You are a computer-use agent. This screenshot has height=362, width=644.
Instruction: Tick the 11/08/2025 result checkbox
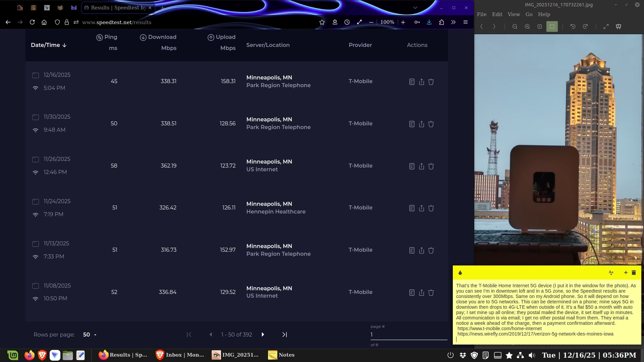(x=35, y=286)
